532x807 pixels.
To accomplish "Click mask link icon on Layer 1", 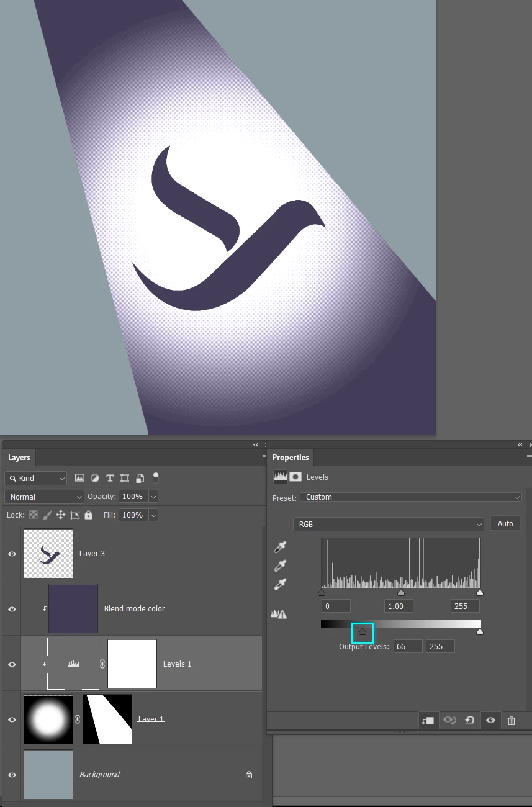I will click(x=78, y=719).
